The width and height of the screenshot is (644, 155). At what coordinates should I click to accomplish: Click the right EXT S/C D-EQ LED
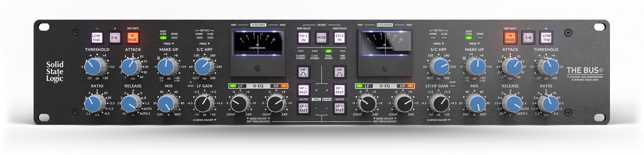tap(444, 38)
